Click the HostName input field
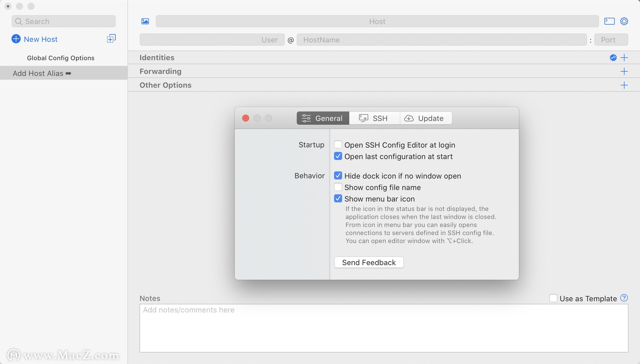Screen dimensions: 640x364 click(x=442, y=40)
